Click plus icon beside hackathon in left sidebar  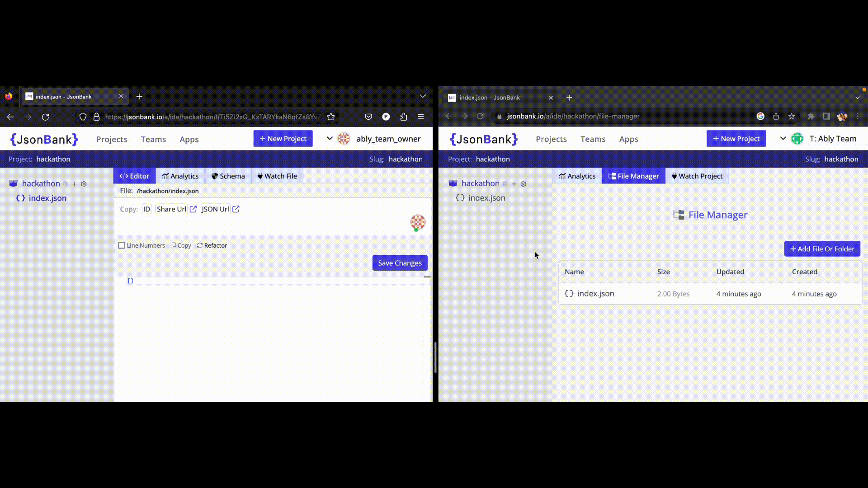point(74,184)
